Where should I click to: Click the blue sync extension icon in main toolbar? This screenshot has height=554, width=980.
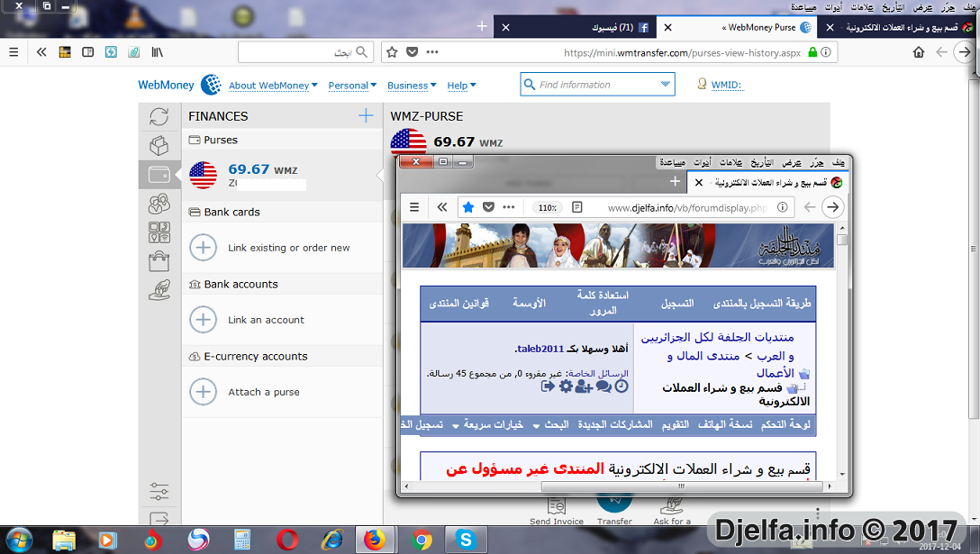(x=112, y=52)
